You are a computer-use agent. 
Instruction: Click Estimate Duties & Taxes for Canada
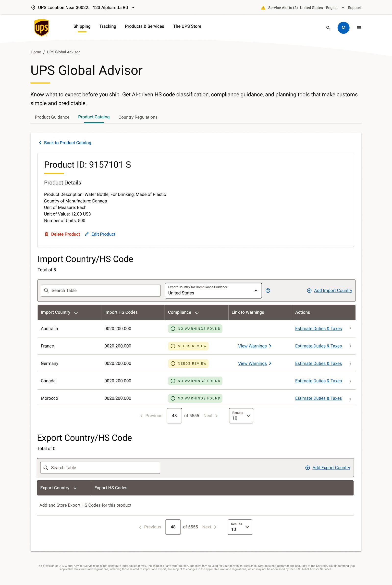318,381
